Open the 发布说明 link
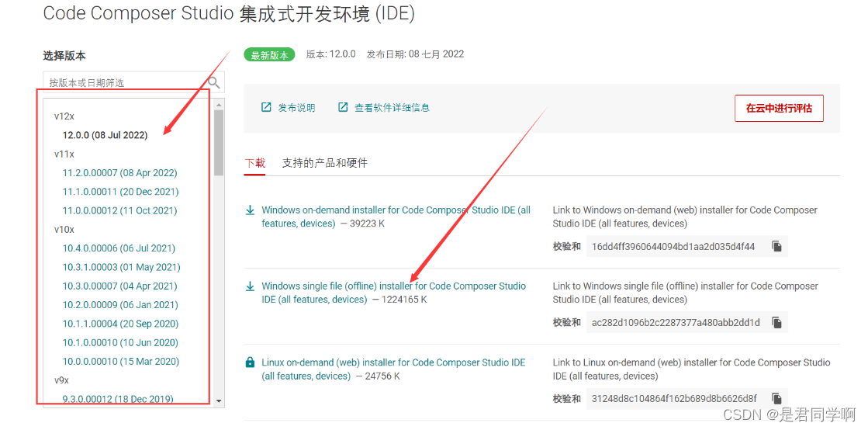 click(x=296, y=107)
